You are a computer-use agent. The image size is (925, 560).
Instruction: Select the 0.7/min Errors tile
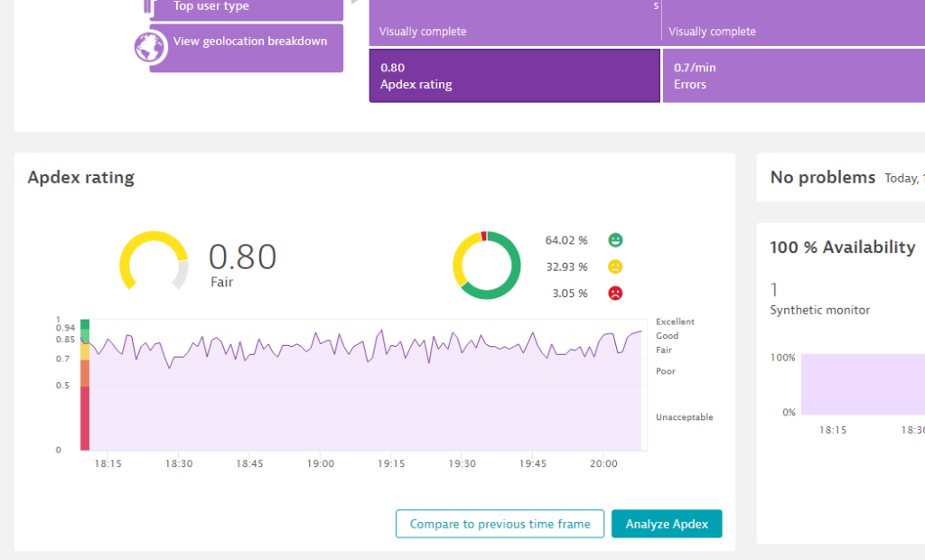(793, 76)
